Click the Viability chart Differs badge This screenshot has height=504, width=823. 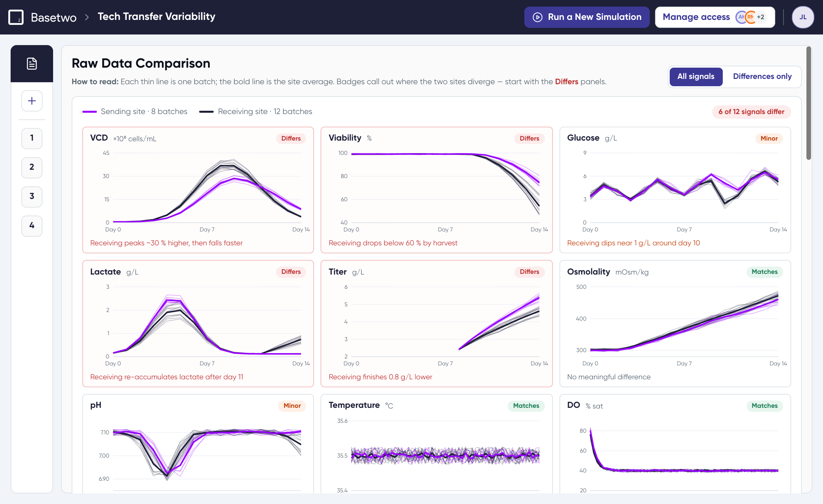[x=529, y=139]
